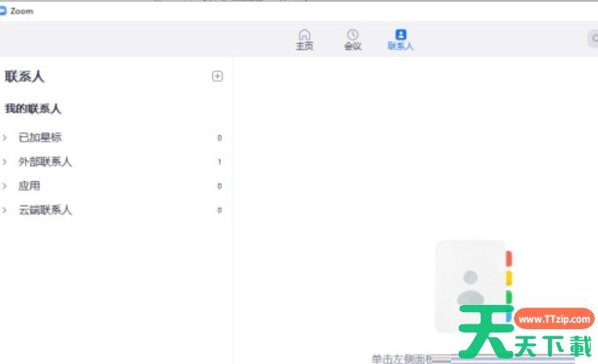
Task: Click the clock icon above 会议
Action: [353, 35]
